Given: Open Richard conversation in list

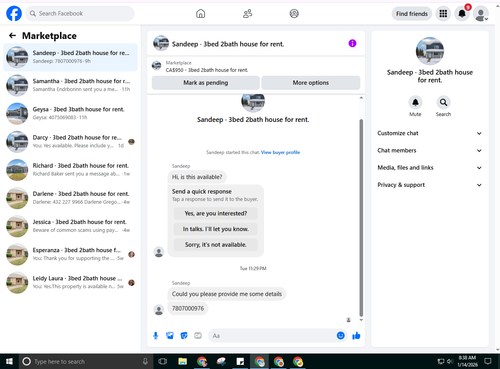Looking at the screenshot, I should (70, 170).
